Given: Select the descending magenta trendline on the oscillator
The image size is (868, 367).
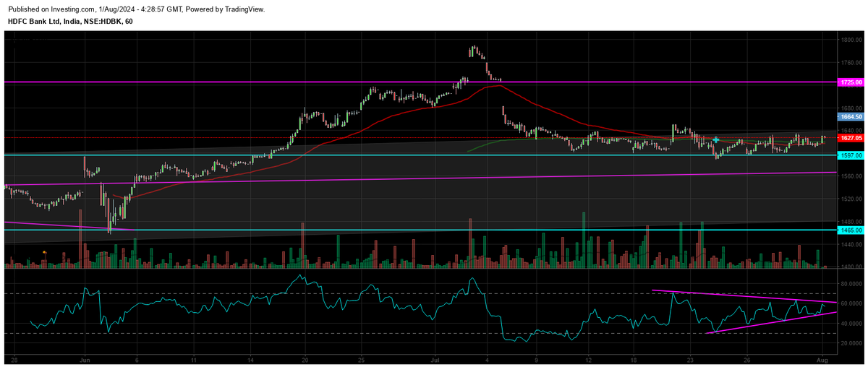Looking at the screenshot, I should point(745,296).
